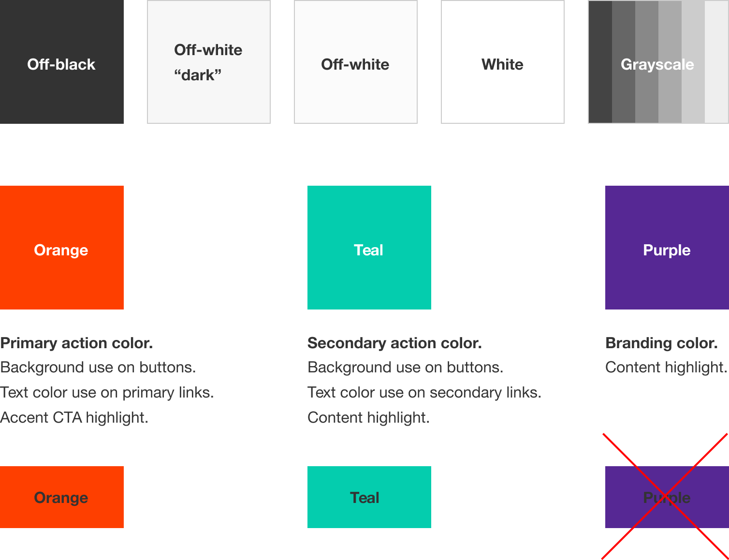Select the "Secondary action color." heading
The height and width of the screenshot is (560, 729).
(x=394, y=343)
